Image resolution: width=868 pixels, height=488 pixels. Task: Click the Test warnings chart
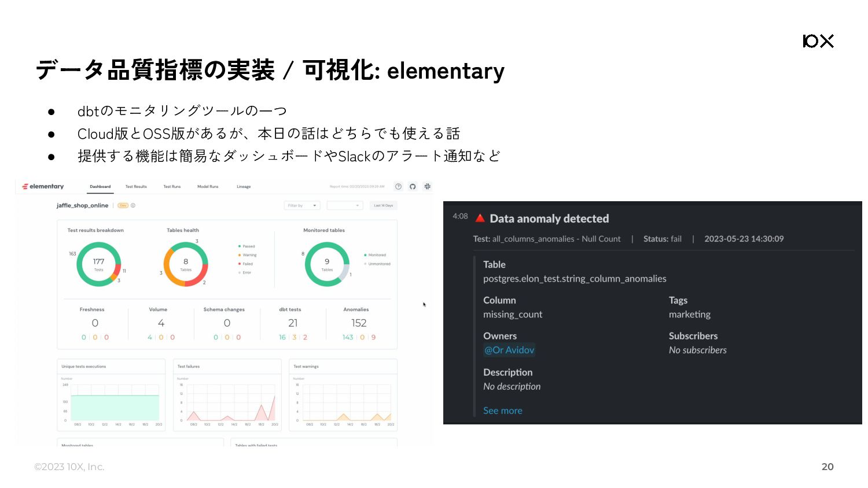[x=343, y=395]
